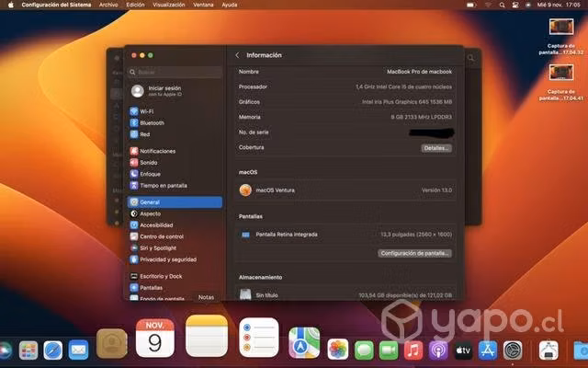Open the Apple menu
Viewport: 588px width, 368px height.
click(x=11, y=5)
